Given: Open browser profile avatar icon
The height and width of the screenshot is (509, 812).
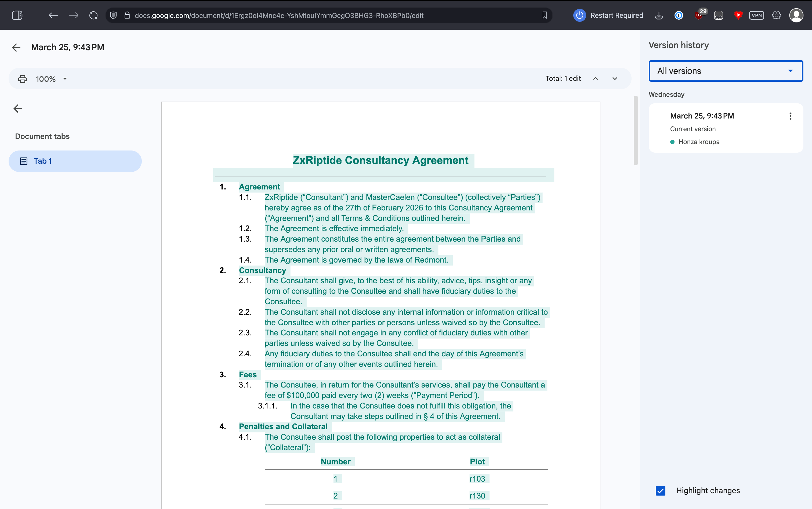Looking at the screenshot, I should (796, 16).
